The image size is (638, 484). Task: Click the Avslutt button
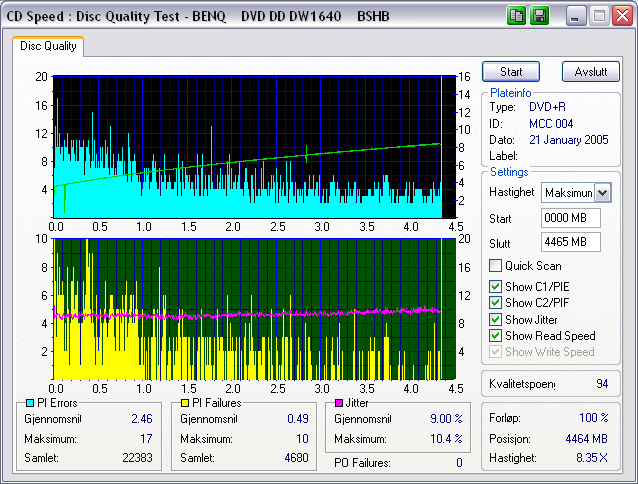click(x=591, y=72)
